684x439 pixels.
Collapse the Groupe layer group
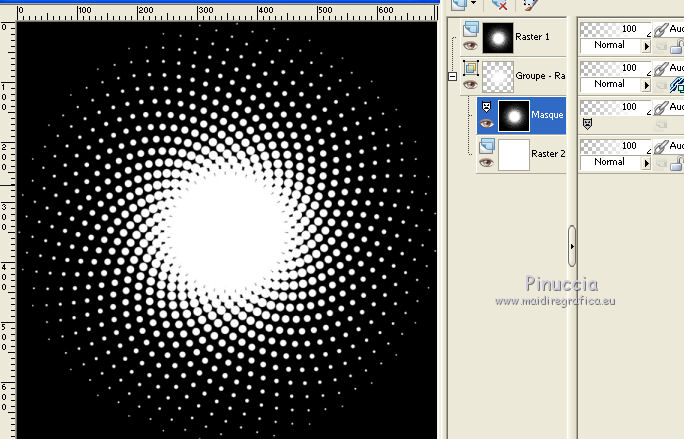pyautogui.click(x=452, y=76)
